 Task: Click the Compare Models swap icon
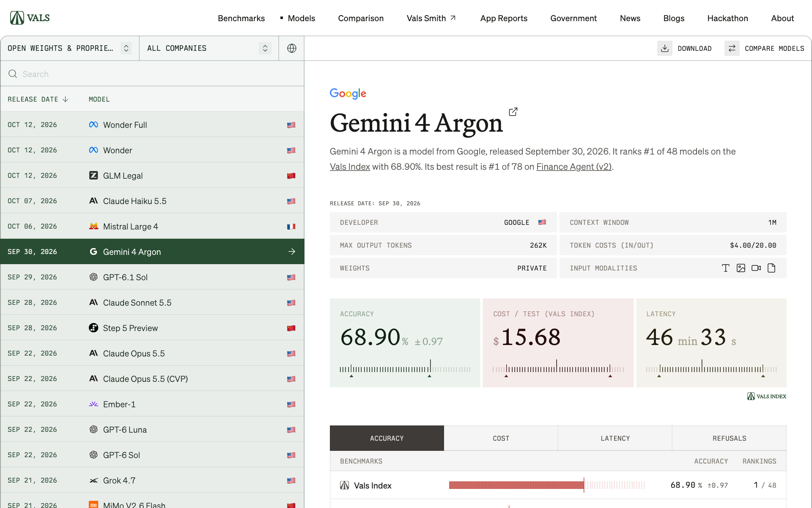click(x=732, y=48)
